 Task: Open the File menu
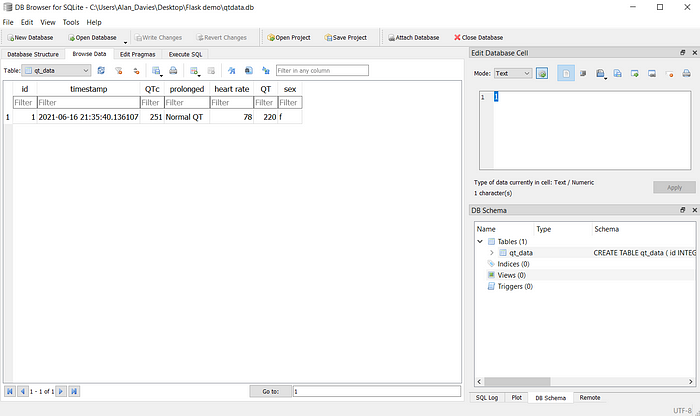click(x=8, y=22)
